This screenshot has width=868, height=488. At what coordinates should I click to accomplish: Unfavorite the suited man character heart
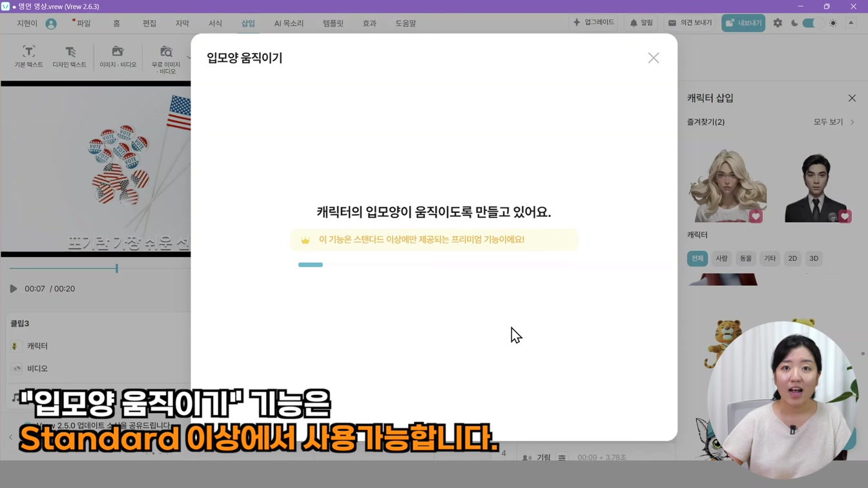(x=844, y=216)
